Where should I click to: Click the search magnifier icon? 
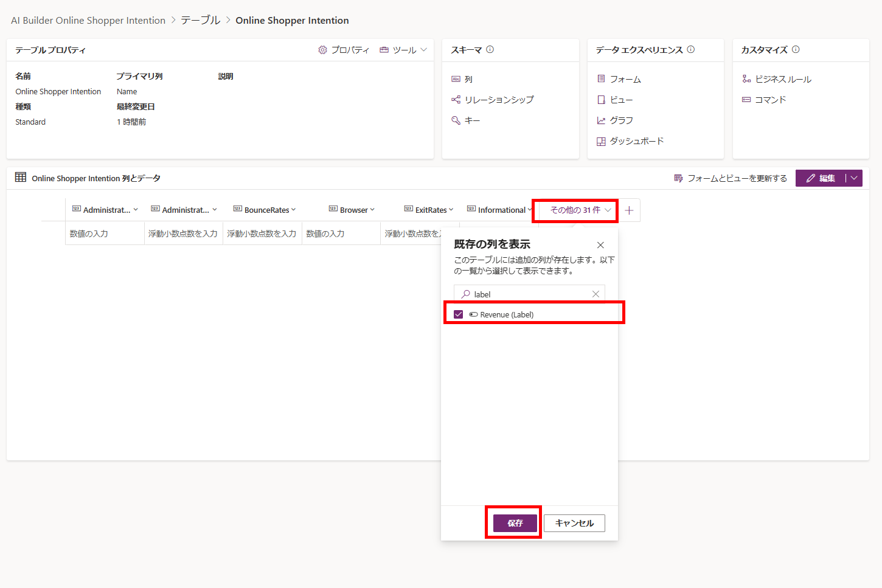(465, 294)
